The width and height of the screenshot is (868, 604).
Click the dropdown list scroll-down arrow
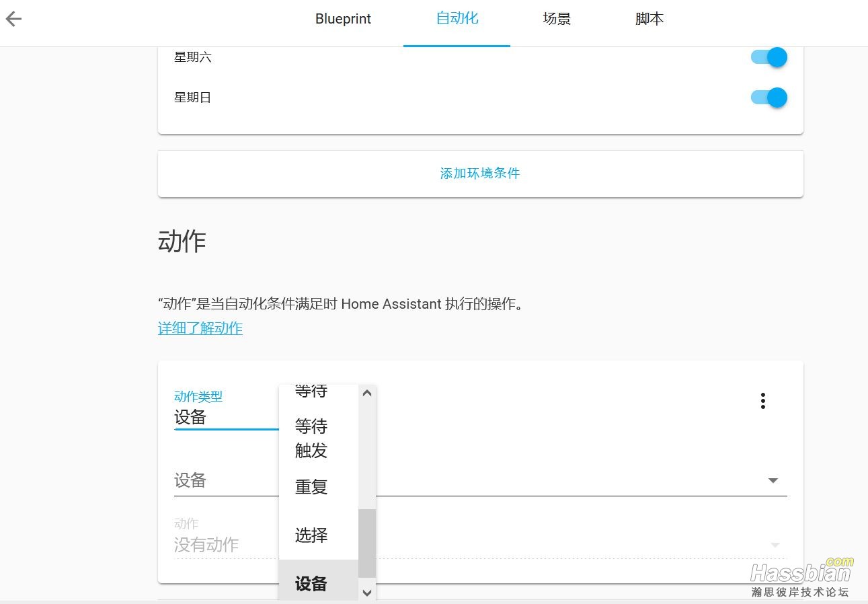[367, 593]
